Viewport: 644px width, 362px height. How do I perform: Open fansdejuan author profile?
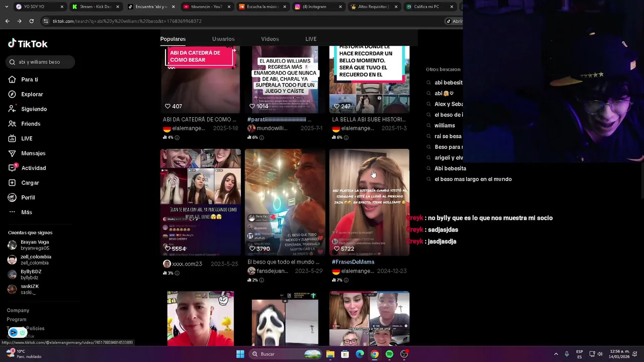pyautogui.click(x=268, y=271)
